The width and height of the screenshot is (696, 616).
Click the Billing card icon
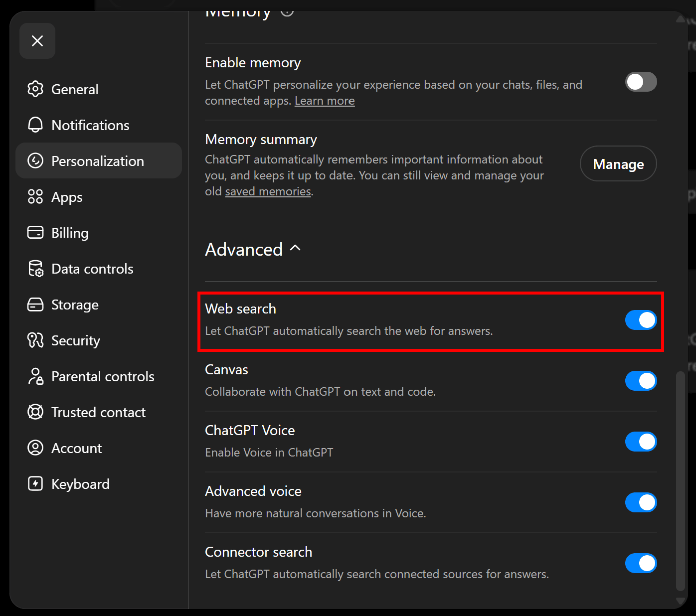[x=35, y=232]
